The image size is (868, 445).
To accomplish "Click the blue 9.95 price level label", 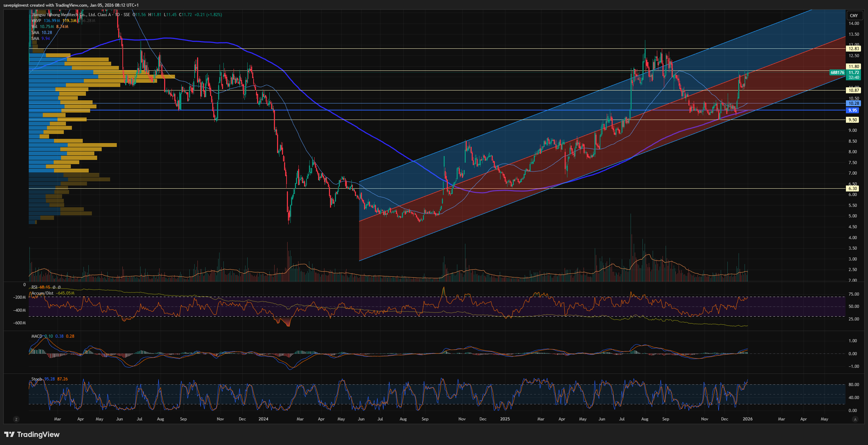I will pos(853,110).
